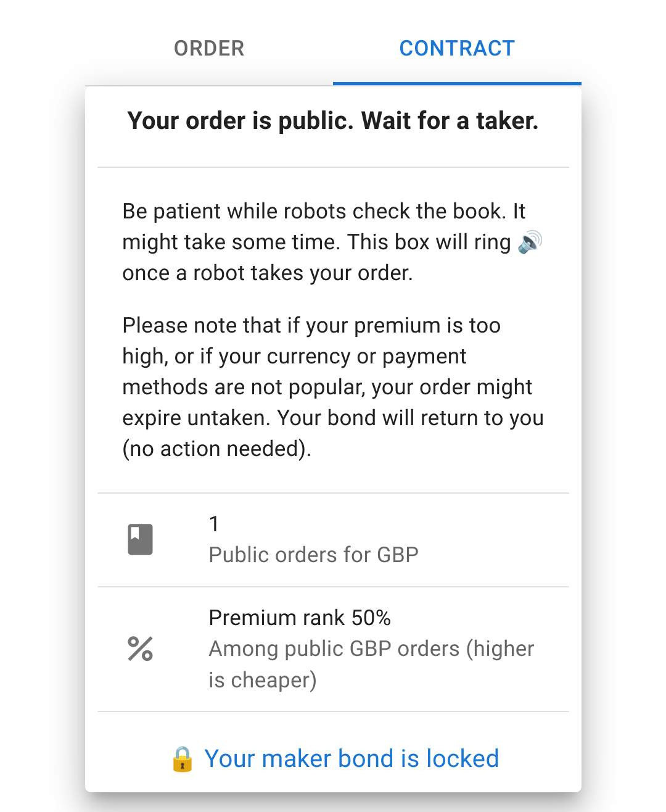Click the 'Wait for a taker.' phrase
666x812 pixels.
[450, 121]
